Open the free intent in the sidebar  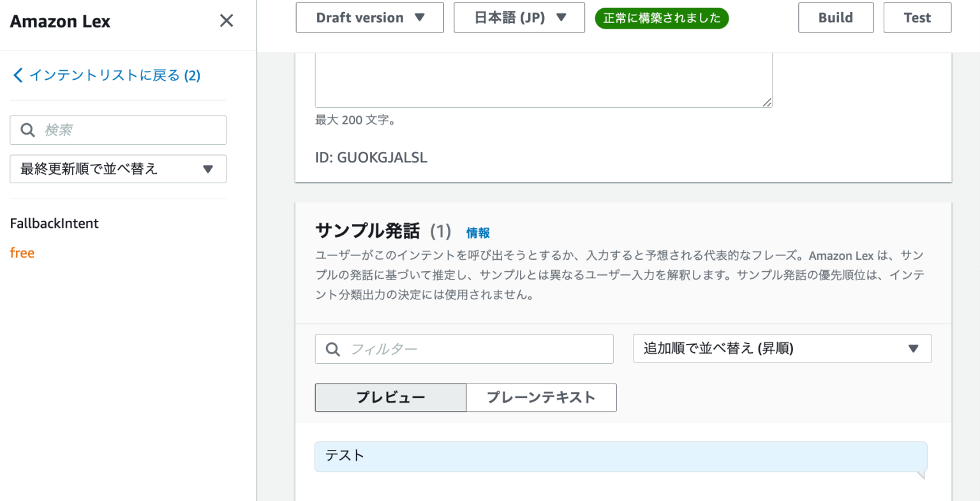pos(22,252)
